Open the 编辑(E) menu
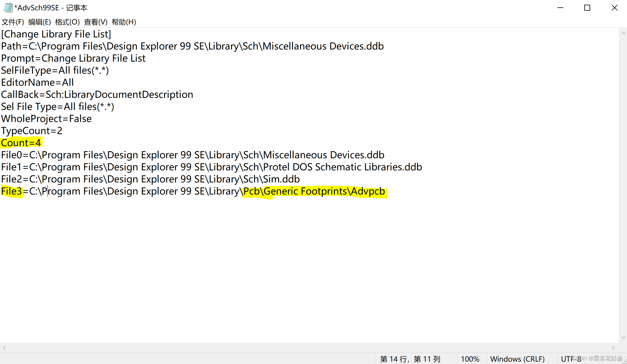Viewport: 627px width, 364px height. (x=40, y=22)
